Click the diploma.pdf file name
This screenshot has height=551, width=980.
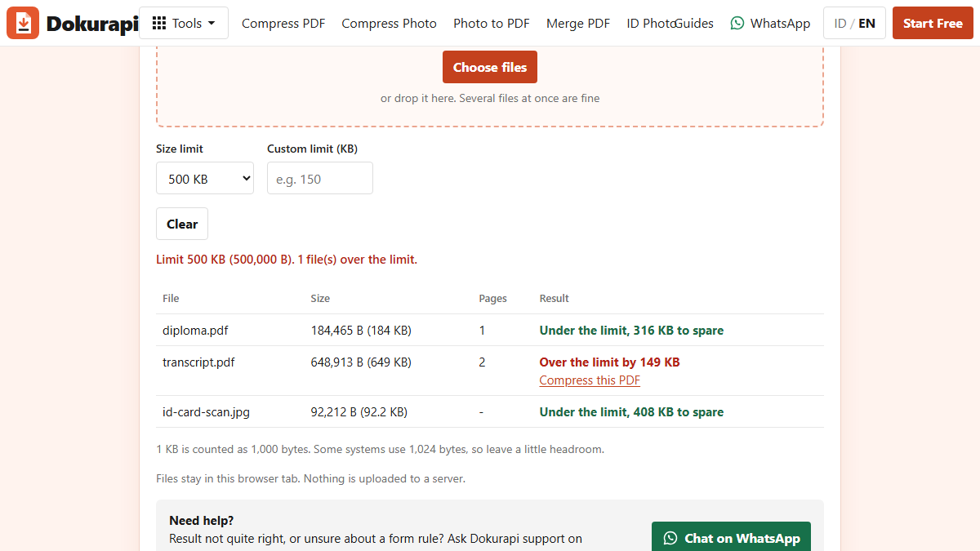pyautogui.click(x=195, y=331)
